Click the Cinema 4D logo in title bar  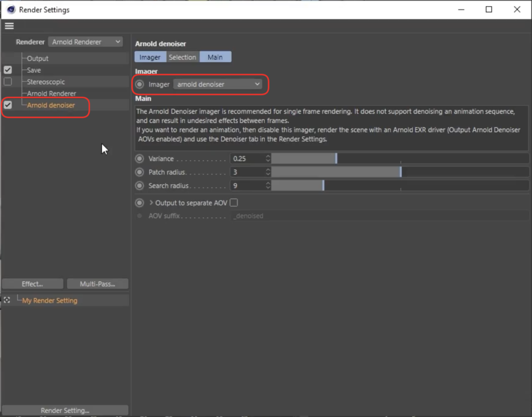pyautogui.click(x=11, y=10)
